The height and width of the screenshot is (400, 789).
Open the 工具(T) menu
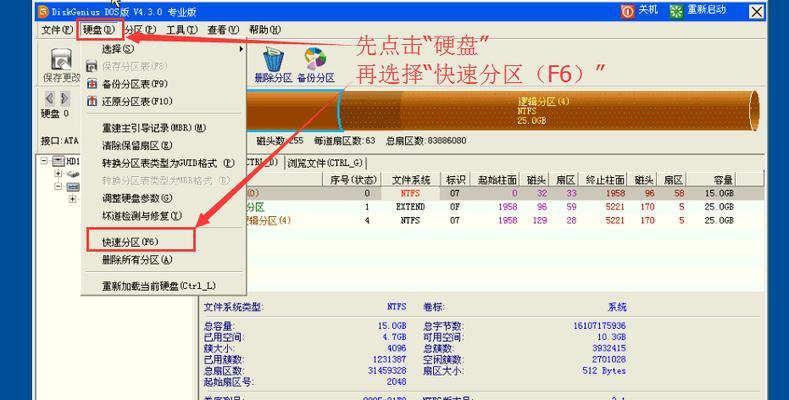coord(182,30)
